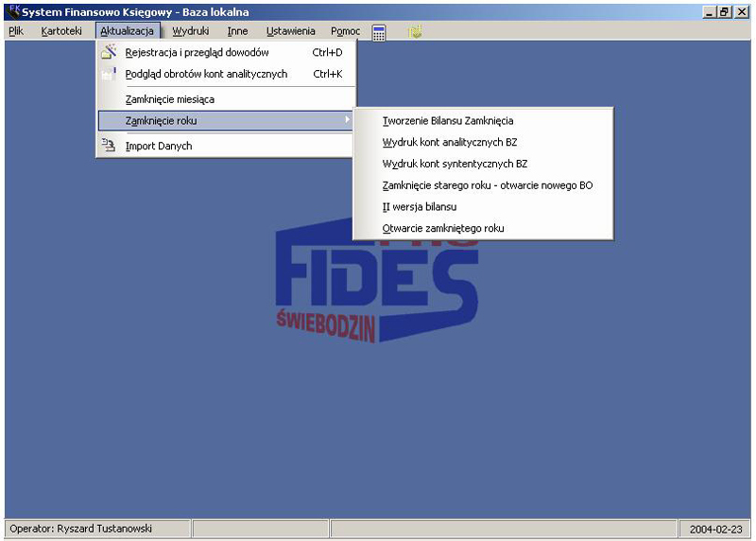Open the Inne menu
This screenshot has width=756, height=541.
point(237,31)
